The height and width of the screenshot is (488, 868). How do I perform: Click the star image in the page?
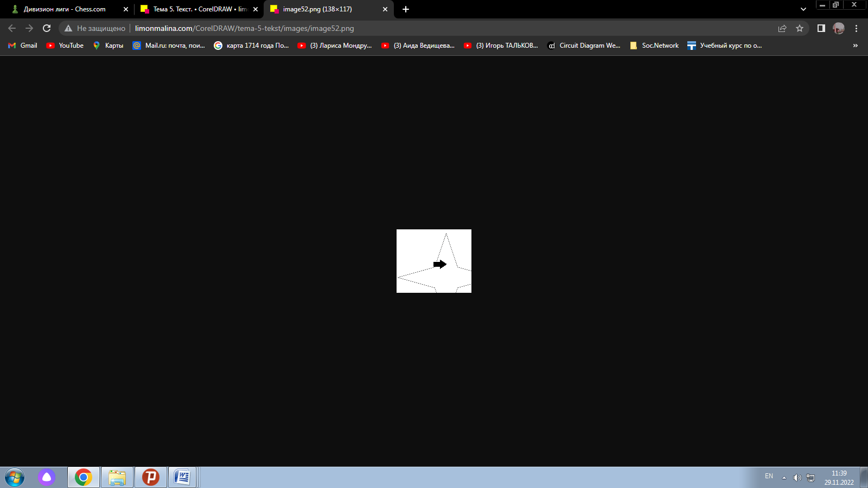(x=434, y=261)
